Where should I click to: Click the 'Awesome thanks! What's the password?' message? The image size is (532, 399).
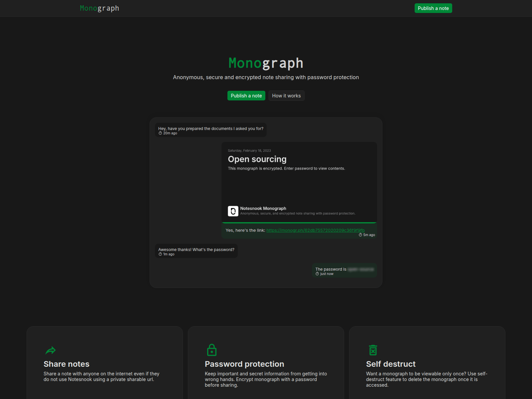[x=196, y=251]
